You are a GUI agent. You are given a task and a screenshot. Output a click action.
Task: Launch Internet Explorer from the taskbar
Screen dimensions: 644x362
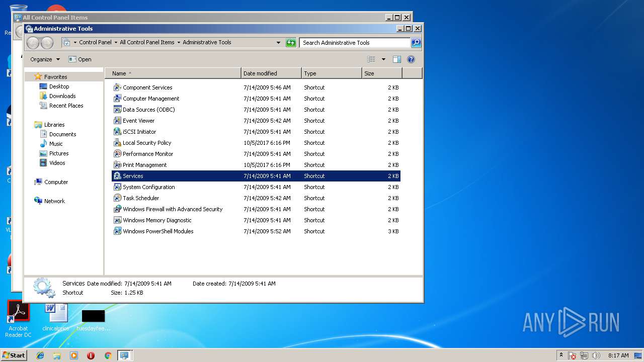[x=40, y=355]
